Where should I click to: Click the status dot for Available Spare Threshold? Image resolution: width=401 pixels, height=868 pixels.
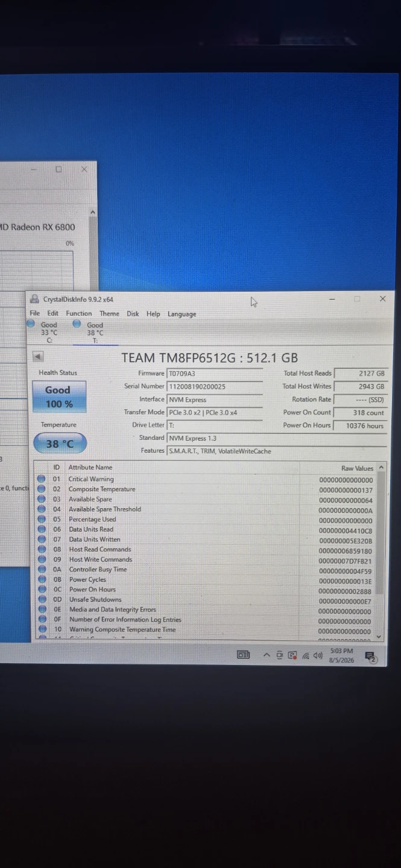42,509
